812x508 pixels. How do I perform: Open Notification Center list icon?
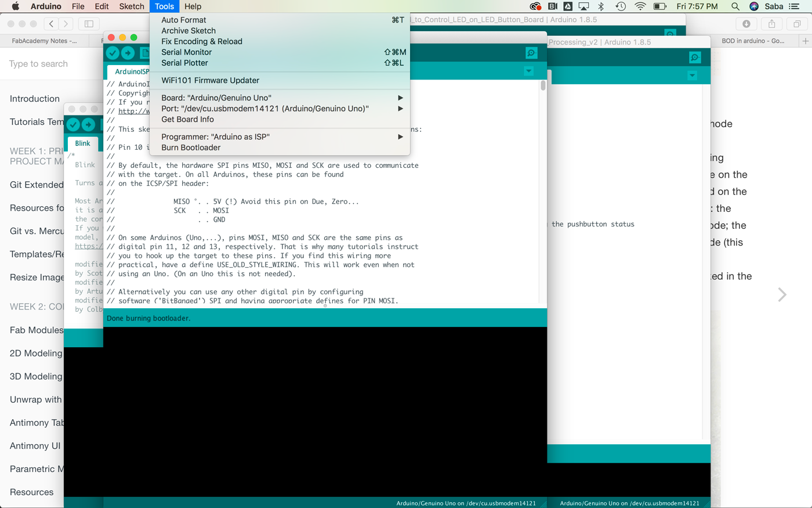point(794,6)
